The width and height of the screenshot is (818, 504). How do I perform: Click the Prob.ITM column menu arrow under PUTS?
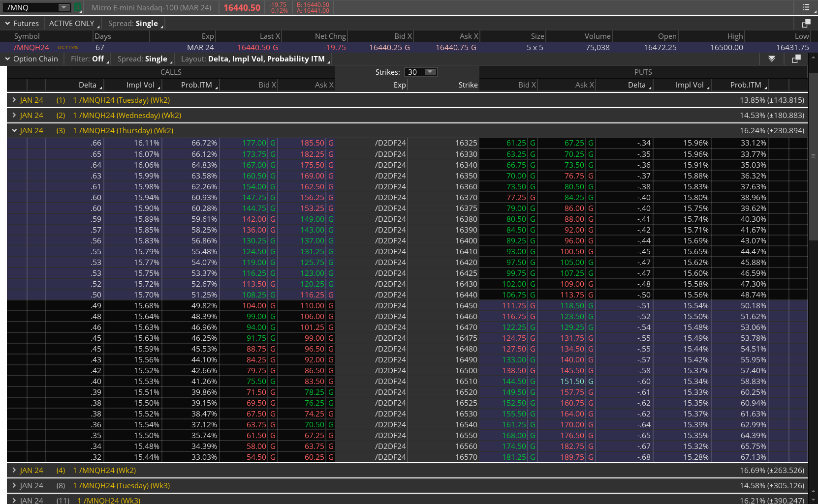coord(766,87)
